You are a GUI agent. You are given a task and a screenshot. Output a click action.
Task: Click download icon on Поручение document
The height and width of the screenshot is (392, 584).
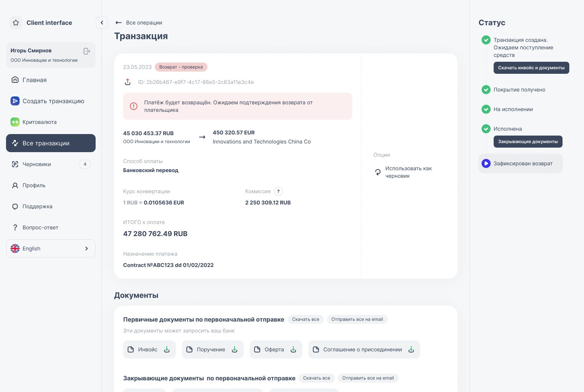[235, 349]
